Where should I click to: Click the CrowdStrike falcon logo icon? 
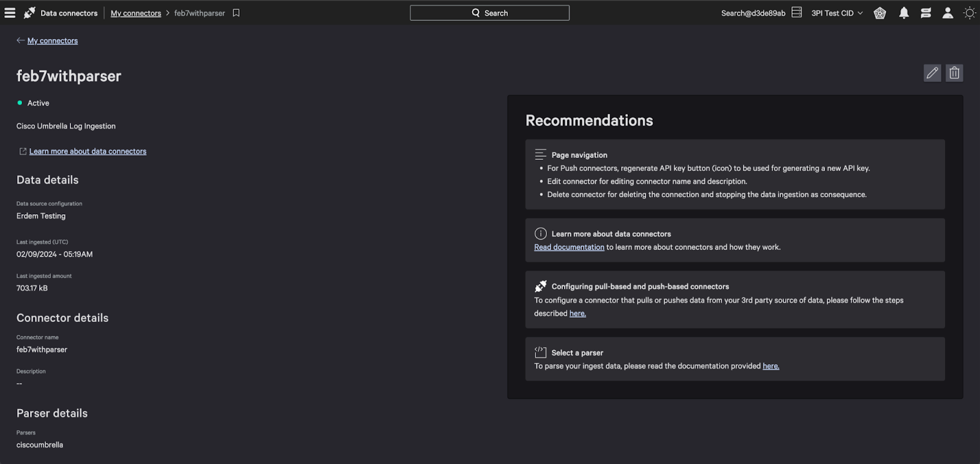(880, 13)
